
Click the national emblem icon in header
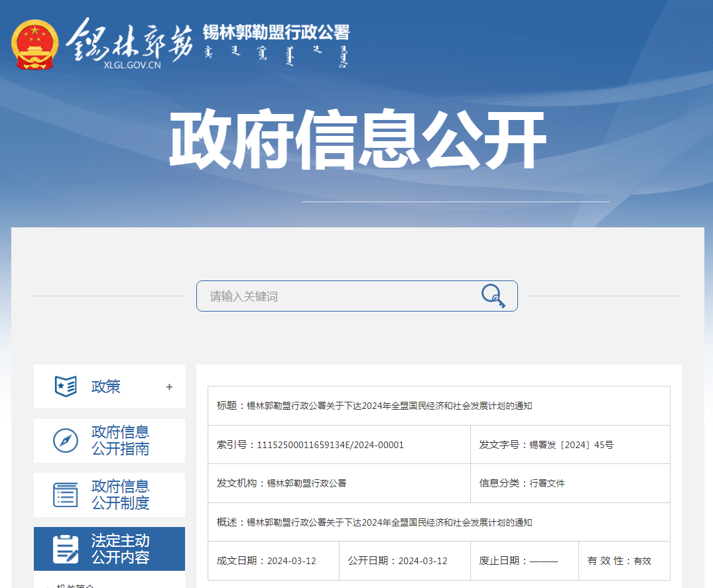[x=34, y=44]
